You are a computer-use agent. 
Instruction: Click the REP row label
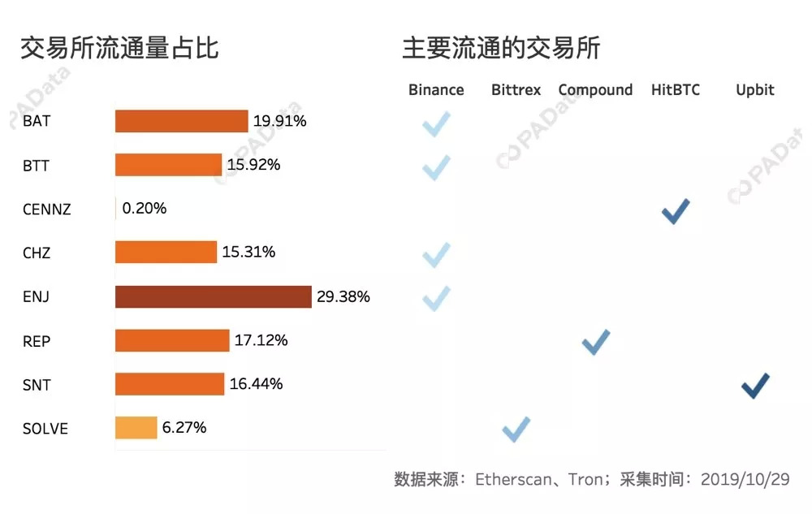[37, 342]
